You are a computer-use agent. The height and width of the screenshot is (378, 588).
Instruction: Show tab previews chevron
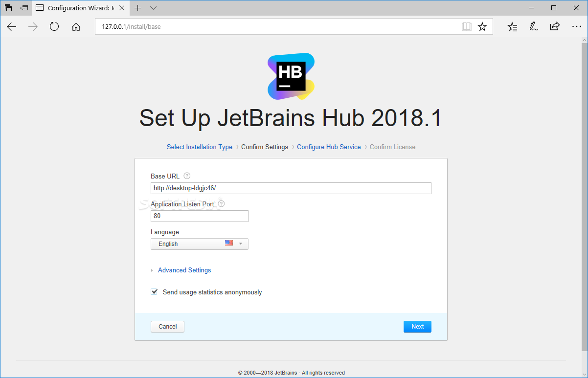click(x=153, y=8)
